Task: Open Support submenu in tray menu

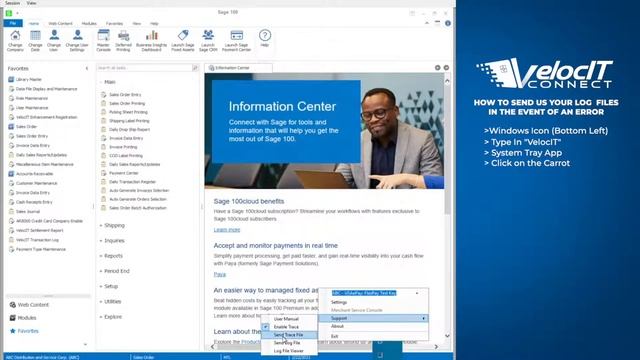Action: tap(373, 318)
